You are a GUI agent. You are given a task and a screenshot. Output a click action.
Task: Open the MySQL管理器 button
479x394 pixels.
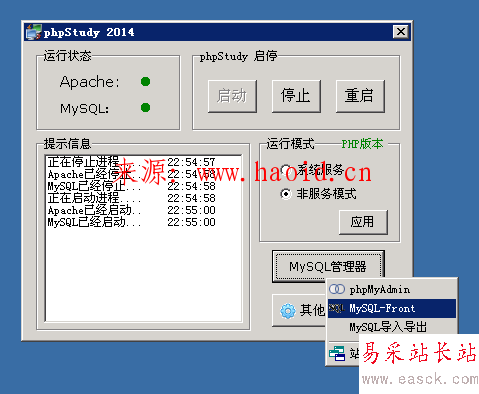328,266
